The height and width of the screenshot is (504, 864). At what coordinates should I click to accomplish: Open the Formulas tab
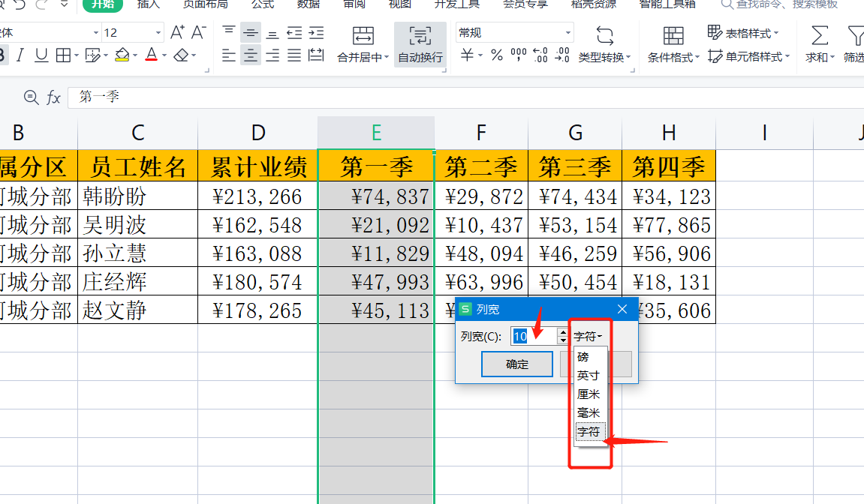pyautogui.click(x=263, y=4)
